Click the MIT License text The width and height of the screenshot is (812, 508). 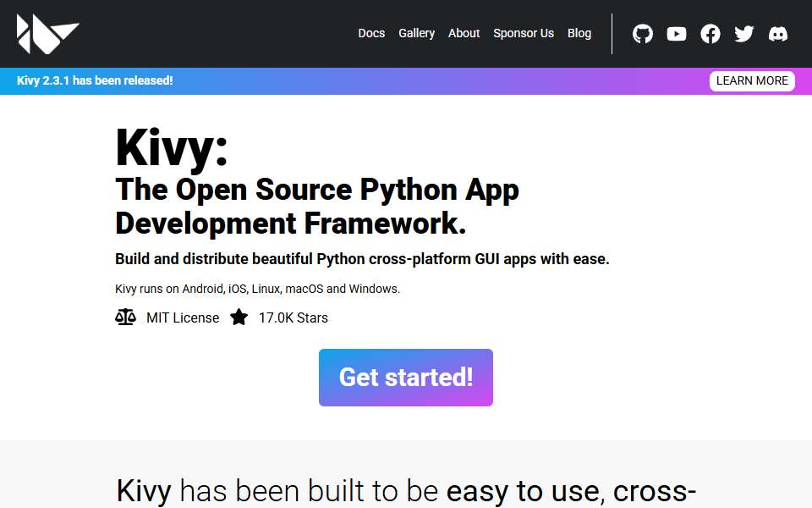click(x=183, y=317)
